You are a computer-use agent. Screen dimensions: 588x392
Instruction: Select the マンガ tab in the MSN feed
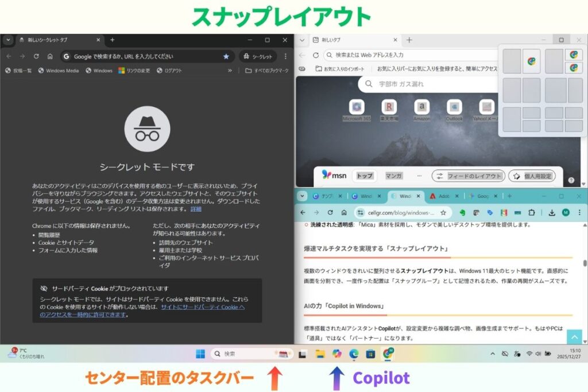coord(393,176)
